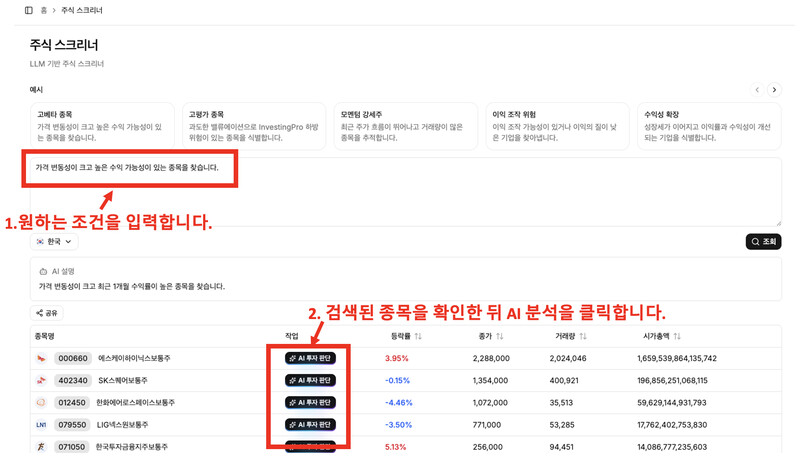This screenshot has height=456, width=800.
Task: Select the 고평가 종목 example card
Action: pyautogui.click(x=254, y=126)
